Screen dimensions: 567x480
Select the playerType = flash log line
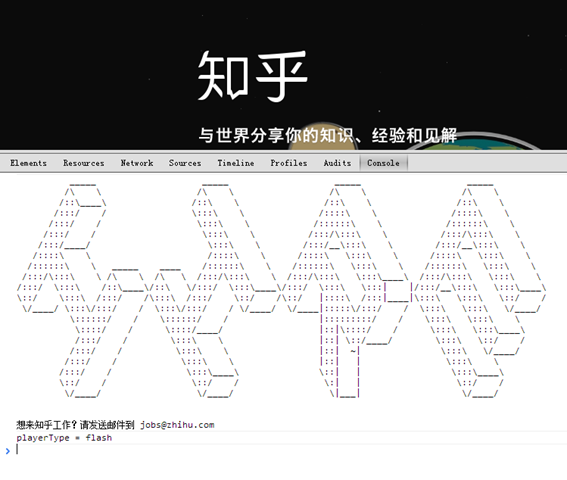click(64, 438)
